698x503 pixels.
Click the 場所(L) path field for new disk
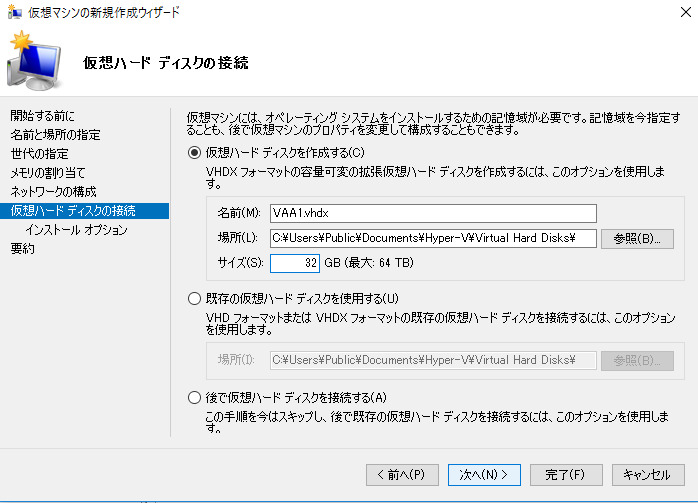click(x=433, y=238)
